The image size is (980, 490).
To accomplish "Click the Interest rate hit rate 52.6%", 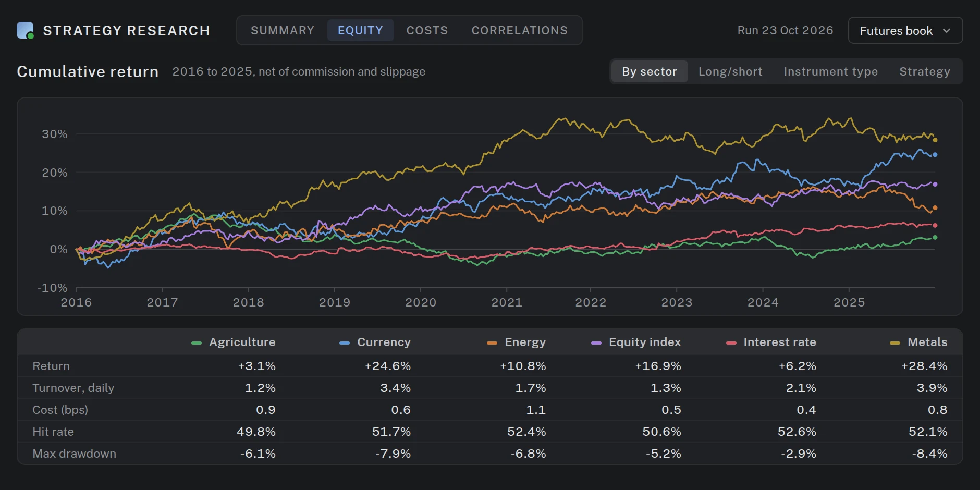I will point(797,432).
